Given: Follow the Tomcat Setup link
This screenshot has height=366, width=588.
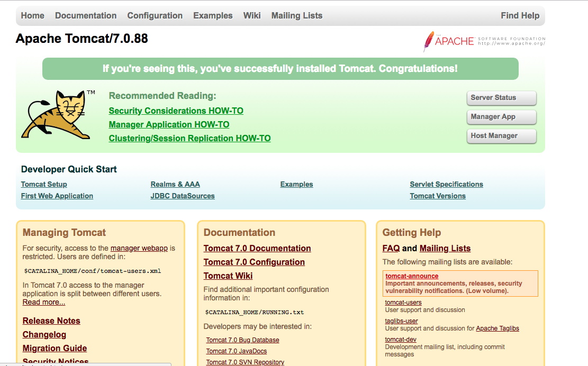Looking at the screenshot, I should 44,184.
